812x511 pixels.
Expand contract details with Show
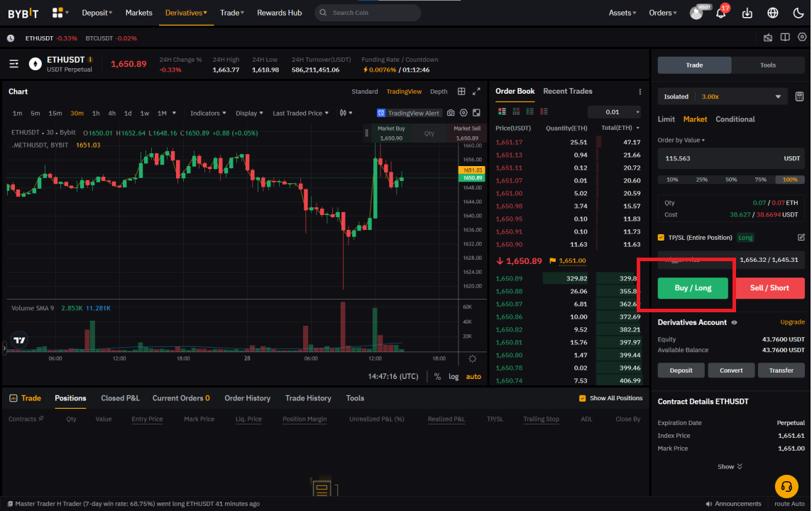click(x=730, y=466)
